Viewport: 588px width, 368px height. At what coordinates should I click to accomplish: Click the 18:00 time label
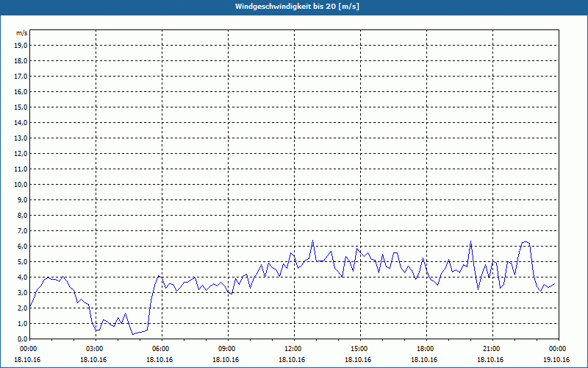click(426, 349)
